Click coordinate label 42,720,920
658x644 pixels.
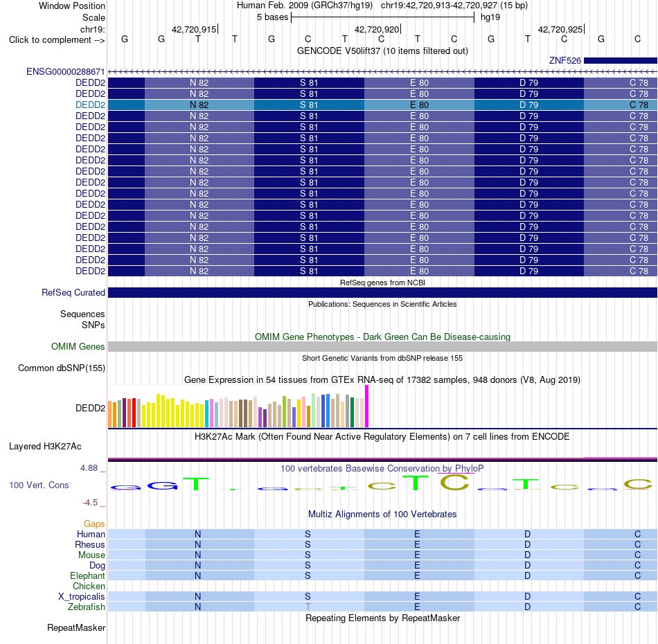pyautogui.click(x=377, y=29)
